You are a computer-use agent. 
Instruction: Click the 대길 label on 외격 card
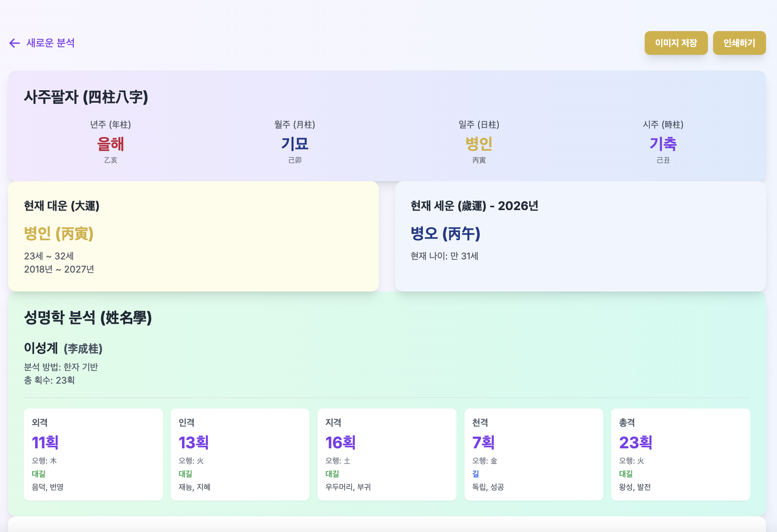[x=38, y=474]
